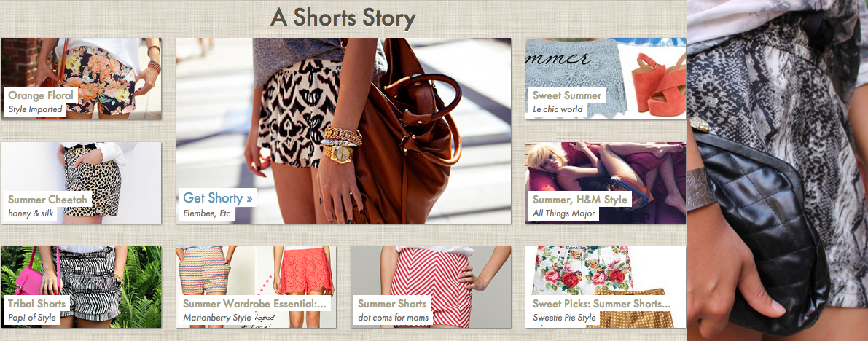Open the Summer Cheetah title link
The image size is (868, 341).
click(x=42, y=200)
